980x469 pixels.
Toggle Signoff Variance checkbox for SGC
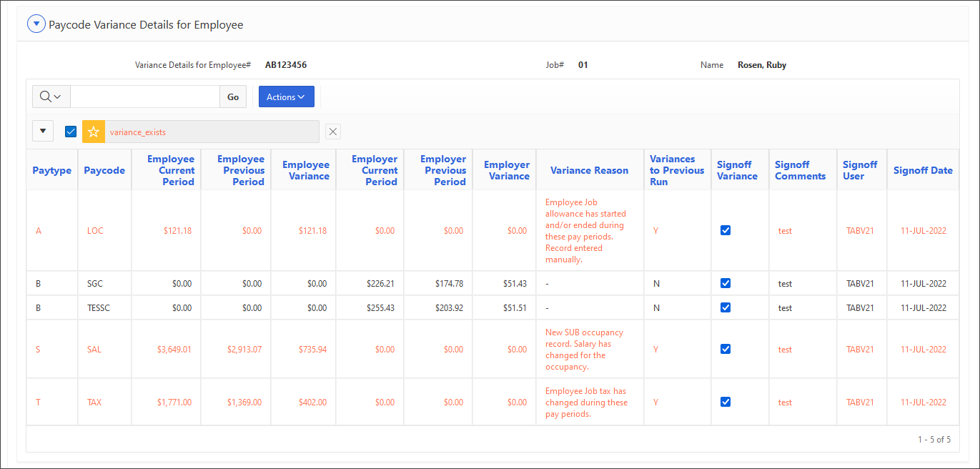726,283
